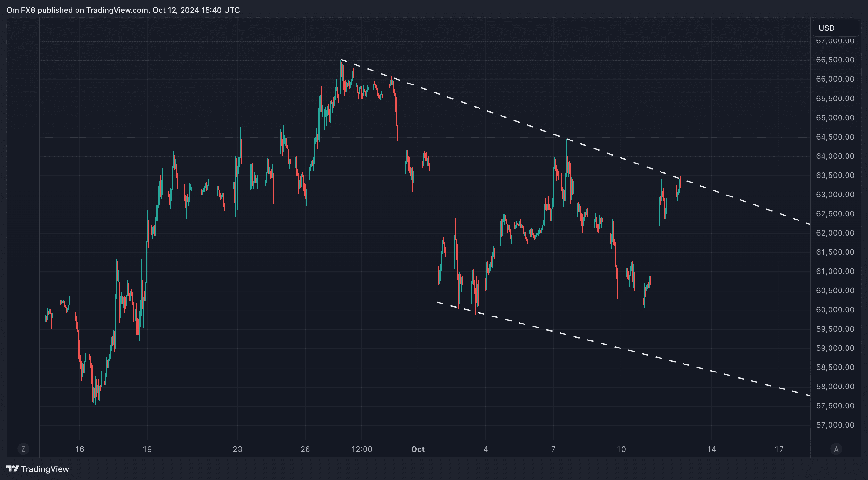The height and width of the screenshot is (480, 868).
Task: Select the 66,500.00 price label
Action: pos(835,60)
